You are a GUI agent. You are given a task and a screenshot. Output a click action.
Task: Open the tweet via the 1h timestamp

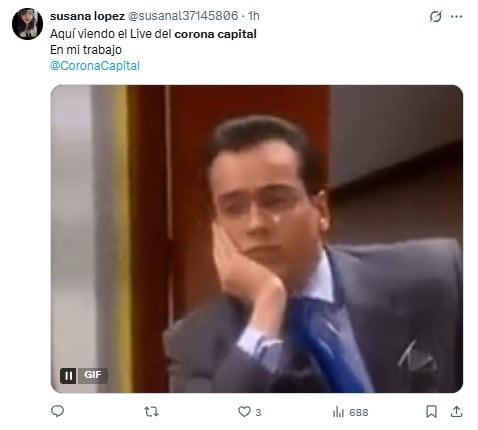click(x=254, y=16)
